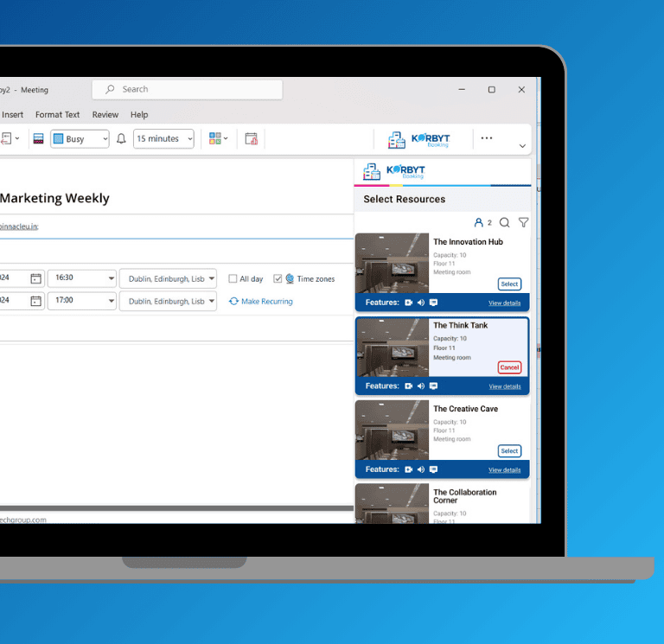Open the Busy show-as dropdown
The image size is (664, 644).
tap(80, 139)
